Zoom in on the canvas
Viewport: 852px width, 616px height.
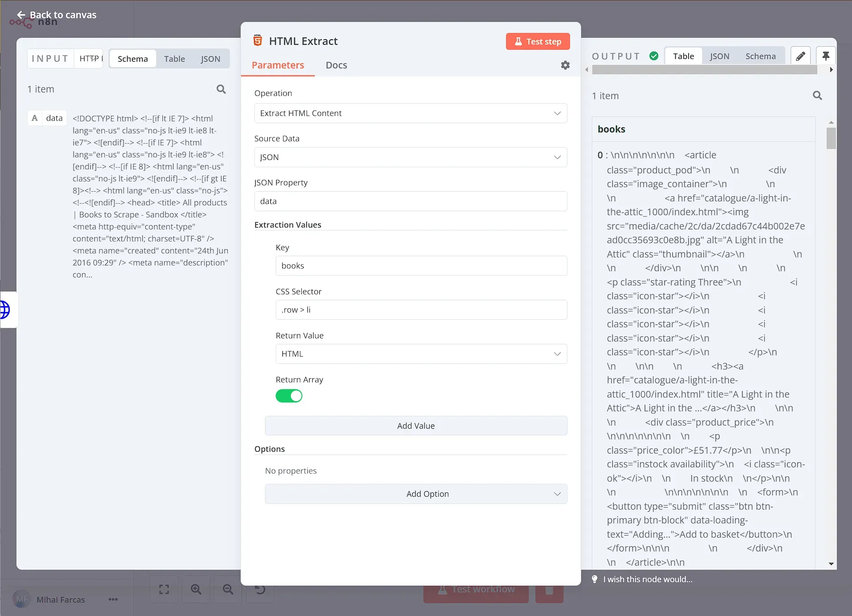(x=196, y=589)
